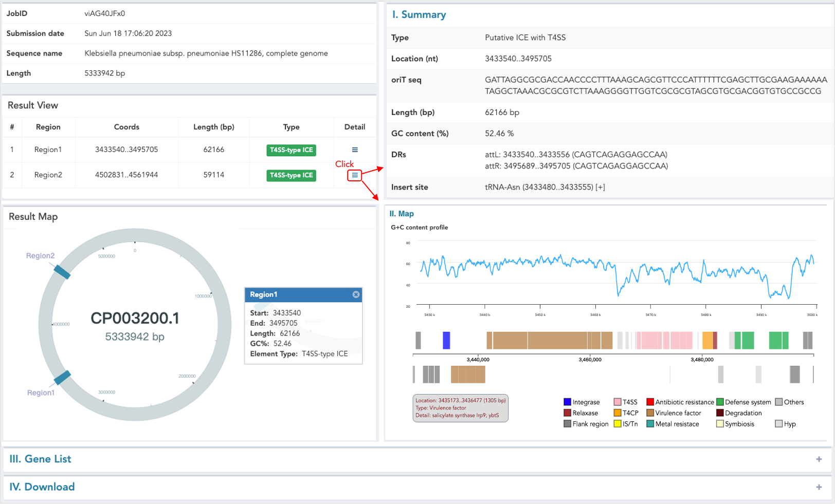The image size is (835, 504).
Task: Click the Region2 label on result map
Action: click(x=40, y=255)
